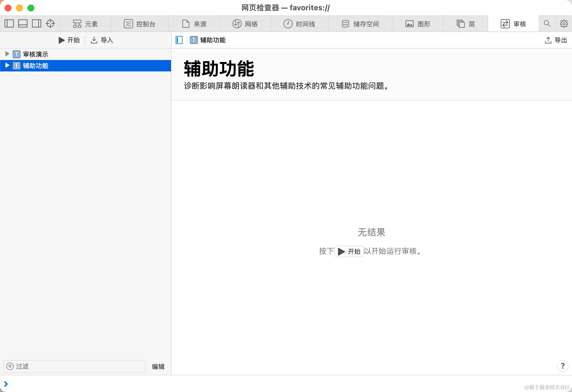Open inspector settings gear icon
This screenshot has height=392, width=572.
tap(564, 24)
